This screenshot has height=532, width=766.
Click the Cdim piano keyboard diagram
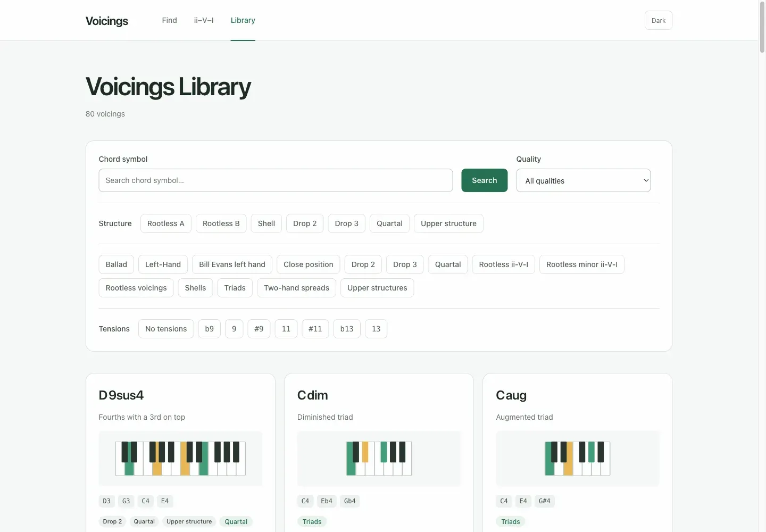[x=379, y=459]
